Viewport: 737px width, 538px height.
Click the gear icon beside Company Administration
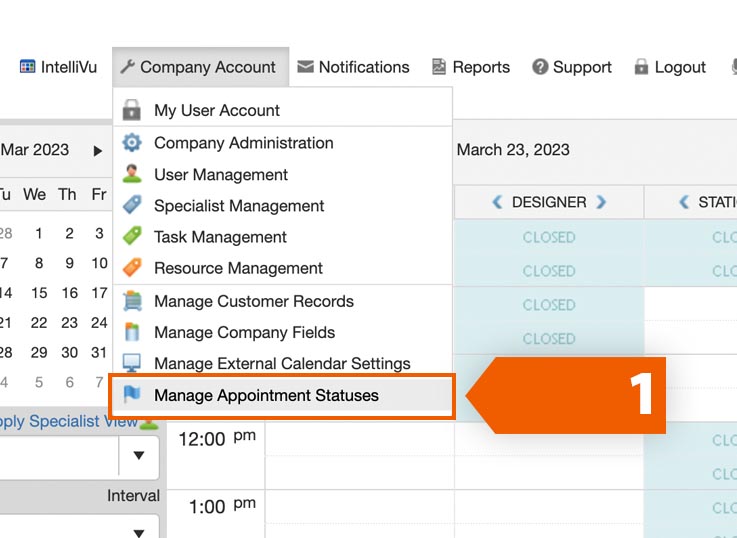tap(132, 143)
